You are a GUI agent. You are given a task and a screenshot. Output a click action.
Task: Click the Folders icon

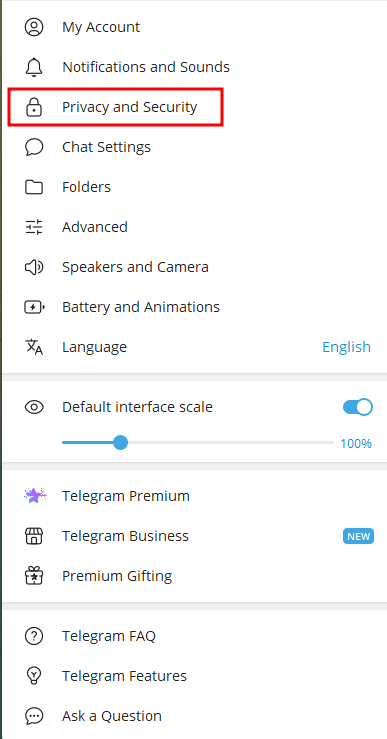pos(34,187)
